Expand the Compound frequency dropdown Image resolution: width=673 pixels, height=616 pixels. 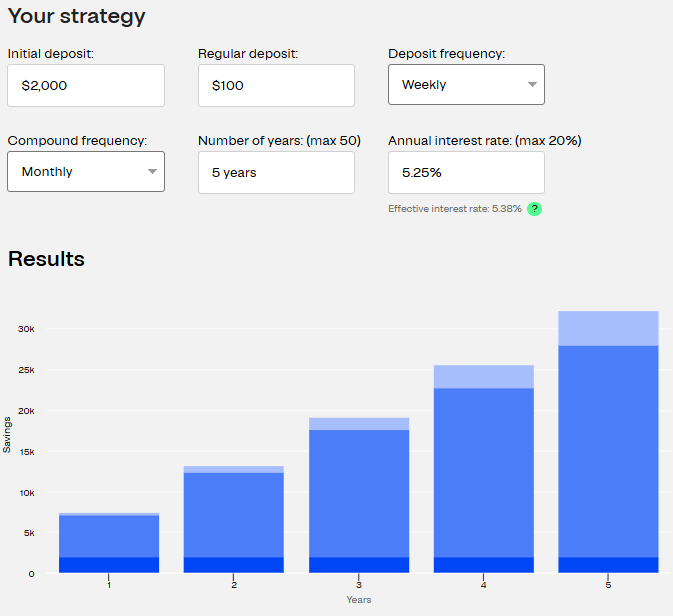click(86, 172)
